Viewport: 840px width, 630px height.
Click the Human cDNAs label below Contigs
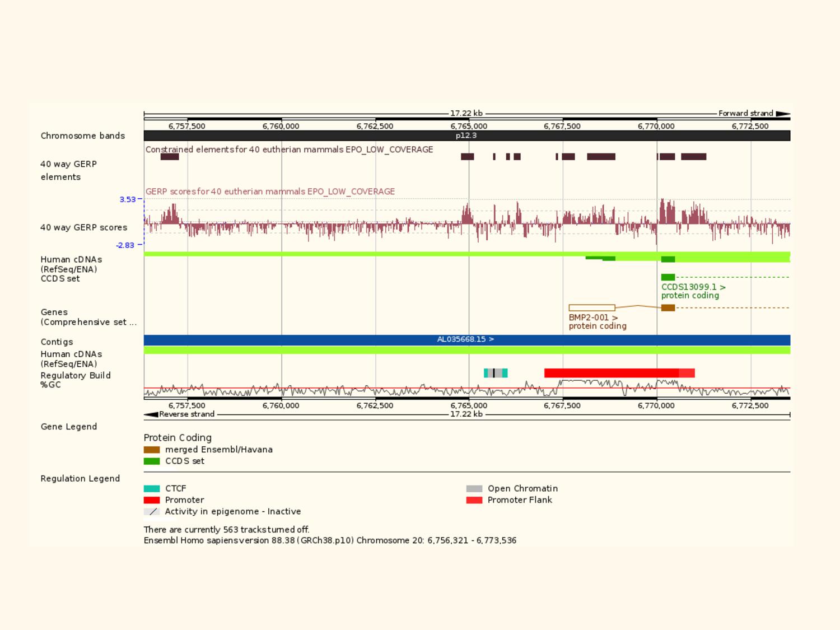[x=71, y=359]
